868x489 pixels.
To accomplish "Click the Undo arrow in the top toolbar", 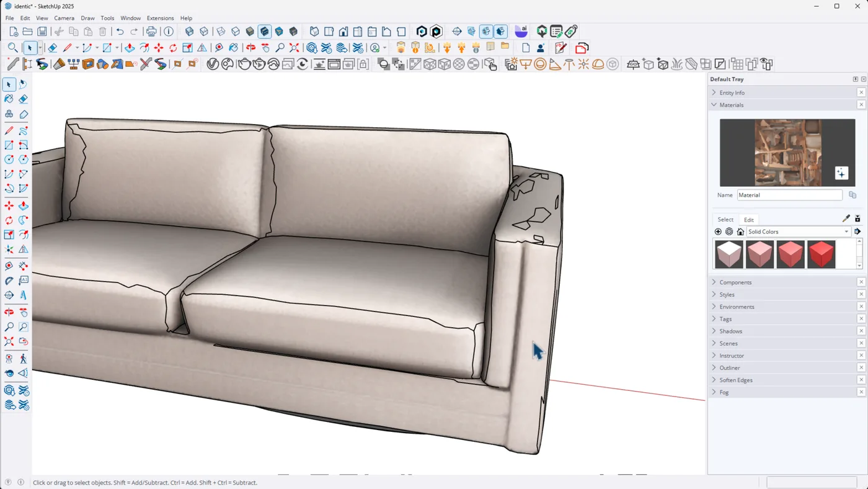I will (120, 32).
